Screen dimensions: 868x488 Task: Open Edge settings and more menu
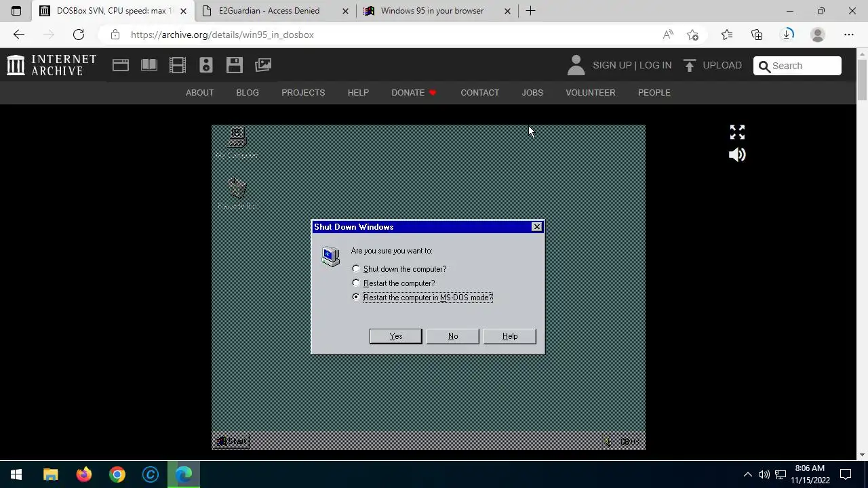[x=849, y=35]
